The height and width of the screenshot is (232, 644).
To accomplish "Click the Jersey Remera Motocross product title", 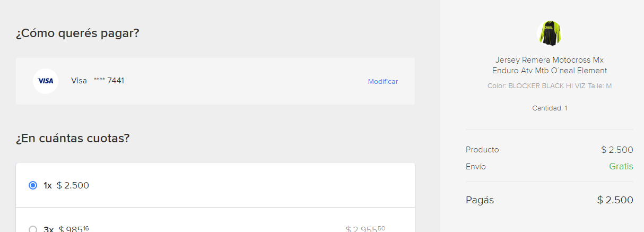I will point(550,65).
